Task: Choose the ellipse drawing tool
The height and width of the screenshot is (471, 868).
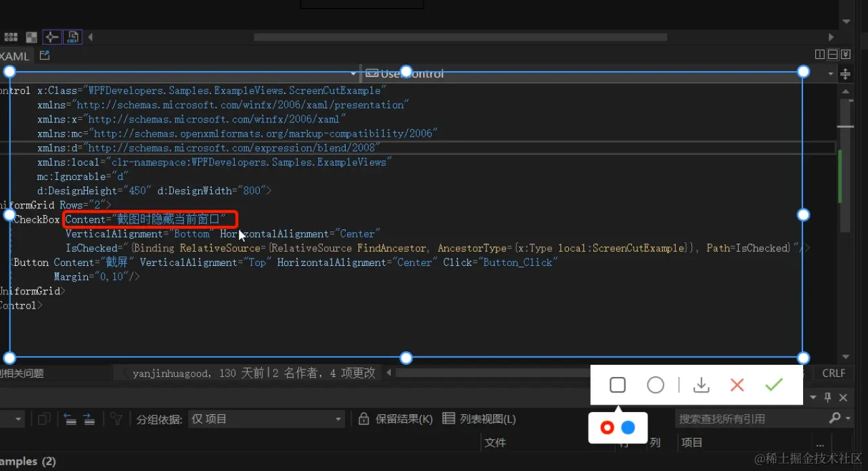Action: point(655,385)
